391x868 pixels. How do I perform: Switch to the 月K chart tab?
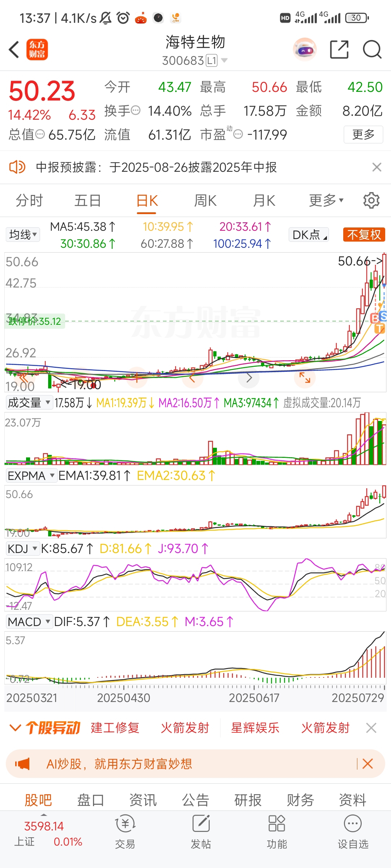tap(264, 200)
